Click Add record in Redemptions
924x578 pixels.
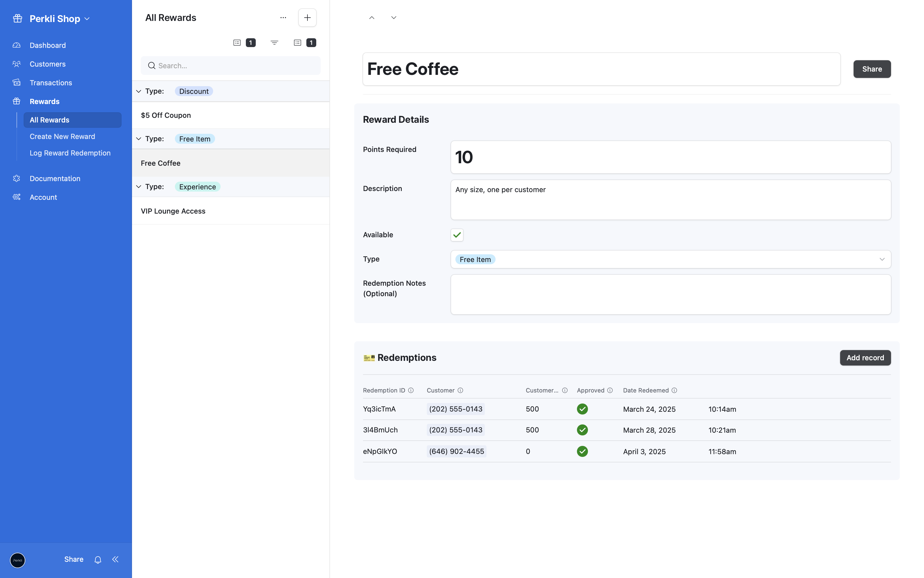(865, 358)
